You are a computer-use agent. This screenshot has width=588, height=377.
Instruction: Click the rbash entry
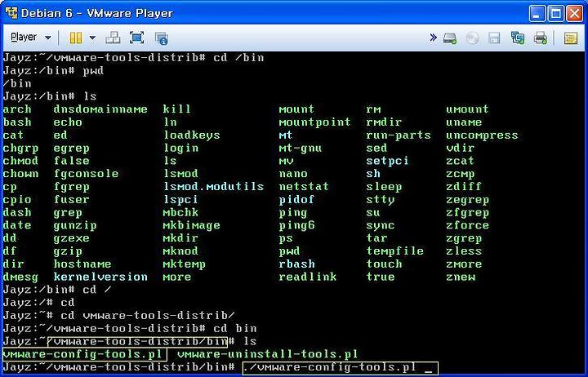pos(296,264)
